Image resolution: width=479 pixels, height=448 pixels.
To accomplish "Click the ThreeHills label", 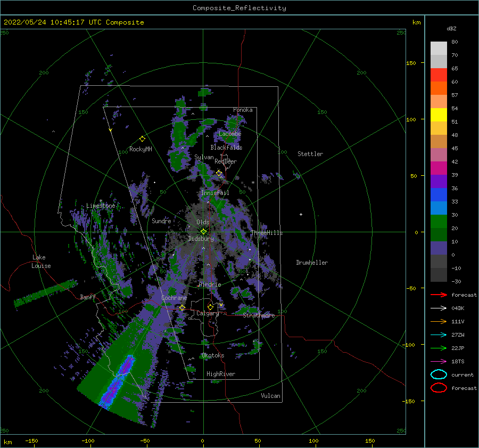I will tap(267, 233).
